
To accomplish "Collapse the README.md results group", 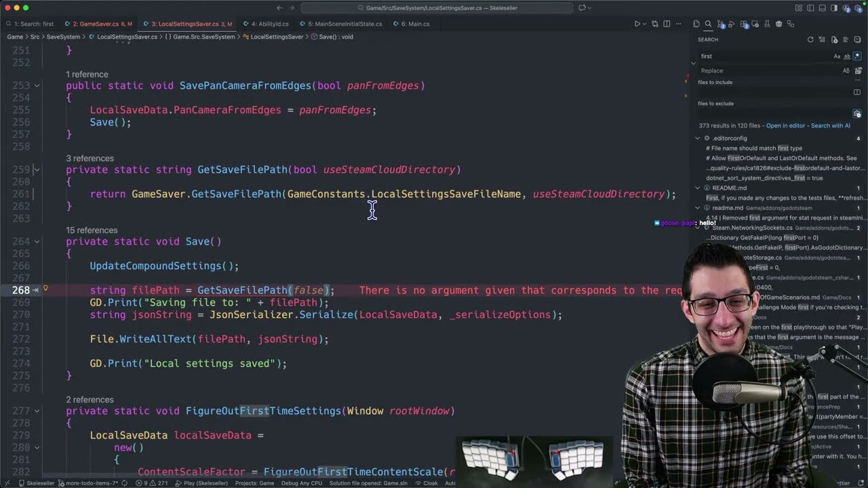I will pos(698,188).
